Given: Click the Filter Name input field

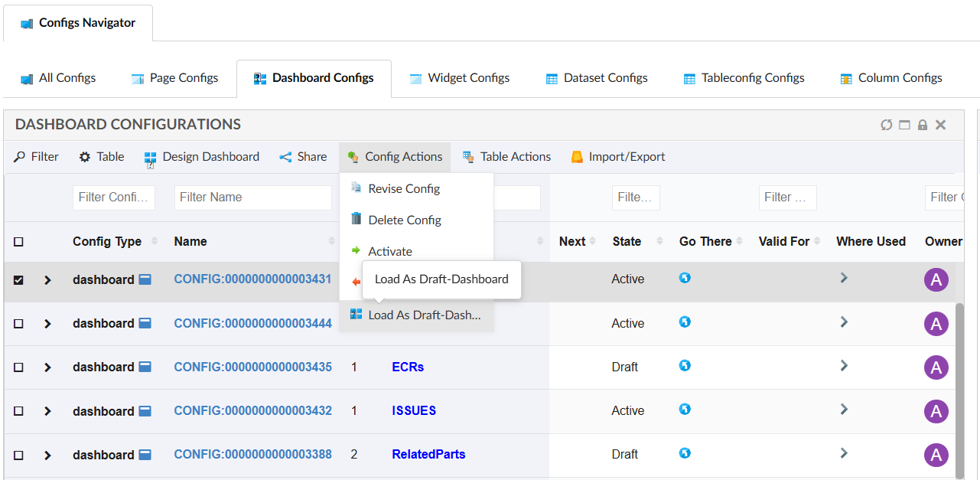Looking at the screenshot, I should (x=252, y=198).
